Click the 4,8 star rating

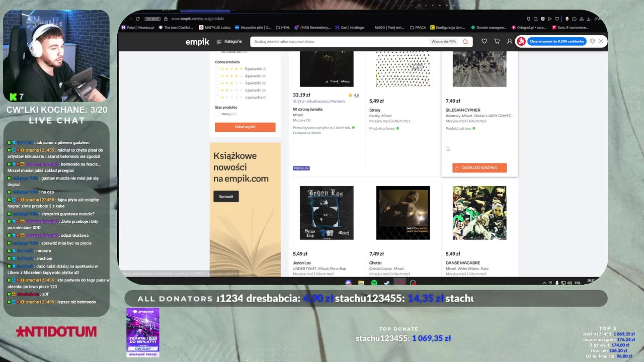354,95
